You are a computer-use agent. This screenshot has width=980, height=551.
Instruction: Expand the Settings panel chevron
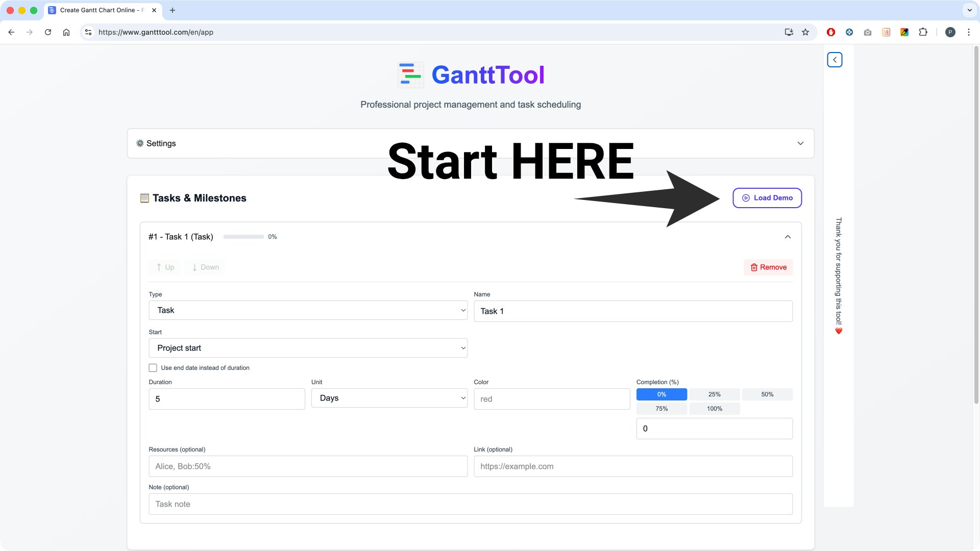[800, 143]
